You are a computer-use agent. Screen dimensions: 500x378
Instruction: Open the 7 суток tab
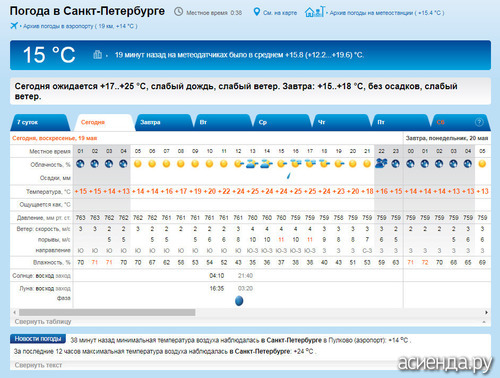40,122
